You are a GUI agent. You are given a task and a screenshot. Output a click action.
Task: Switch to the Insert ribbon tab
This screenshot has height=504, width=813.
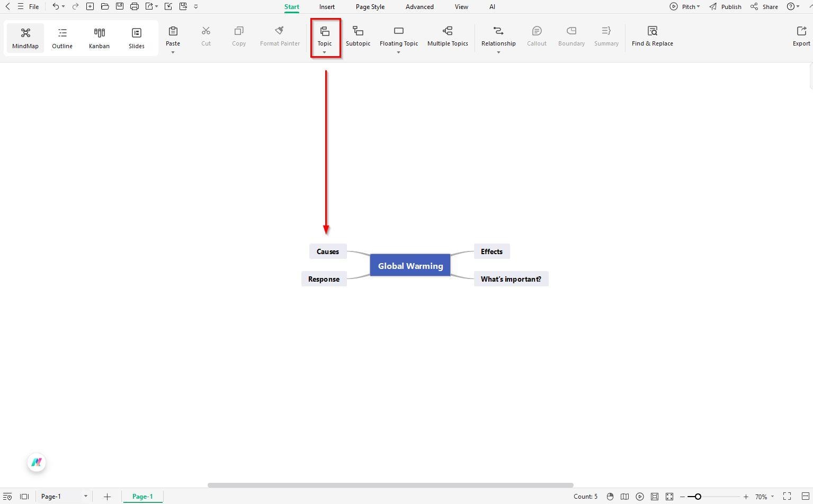tap(327, 6)
